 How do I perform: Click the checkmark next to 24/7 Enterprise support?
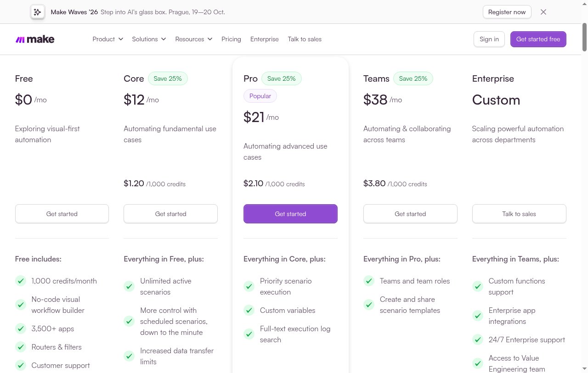click(x=478, y=340)
